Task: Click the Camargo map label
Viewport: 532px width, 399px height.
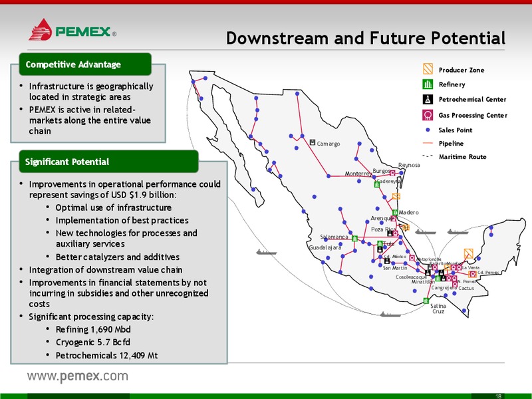Action: coord(328,144)
